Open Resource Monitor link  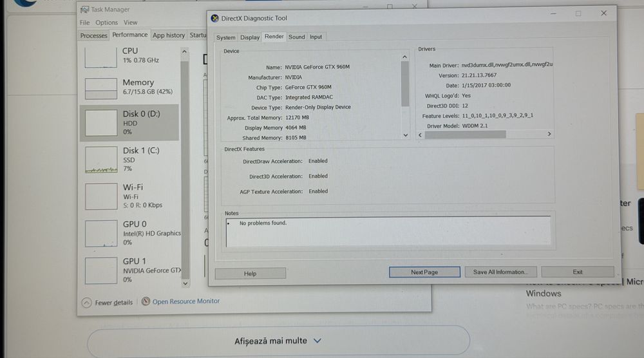[x=185, y=301]
